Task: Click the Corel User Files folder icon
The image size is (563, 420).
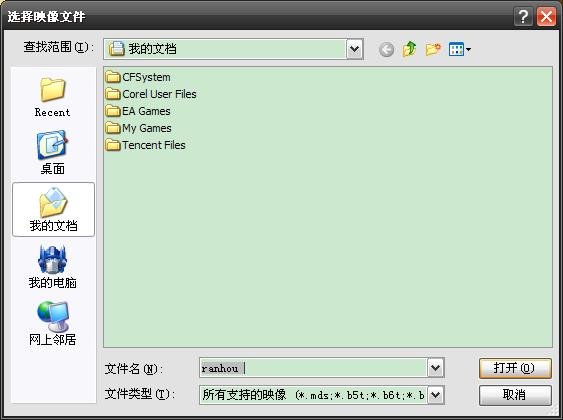Action: [113, 94]
